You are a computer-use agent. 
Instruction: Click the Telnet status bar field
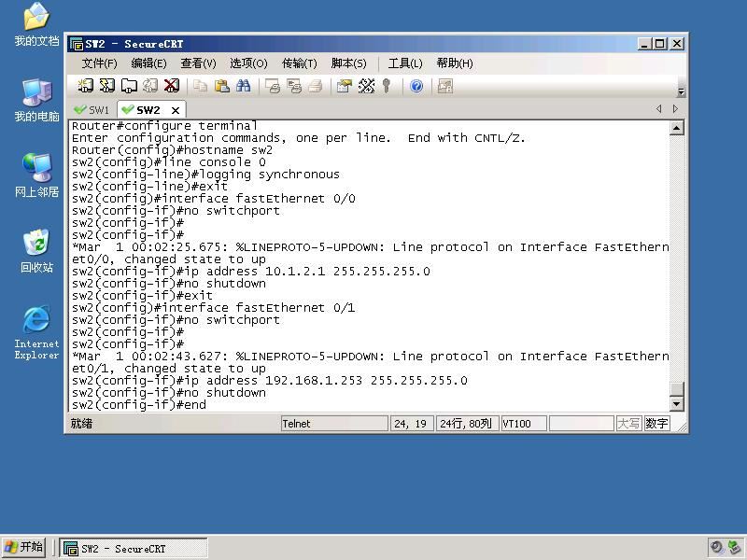point(334,424)
